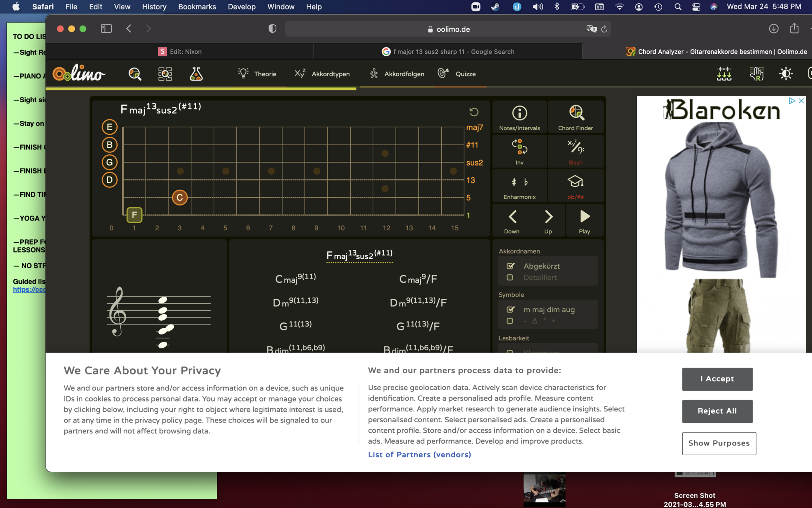
Task: Open the Bookmarks menu in menu bar
Action: [x=197, y=7]
